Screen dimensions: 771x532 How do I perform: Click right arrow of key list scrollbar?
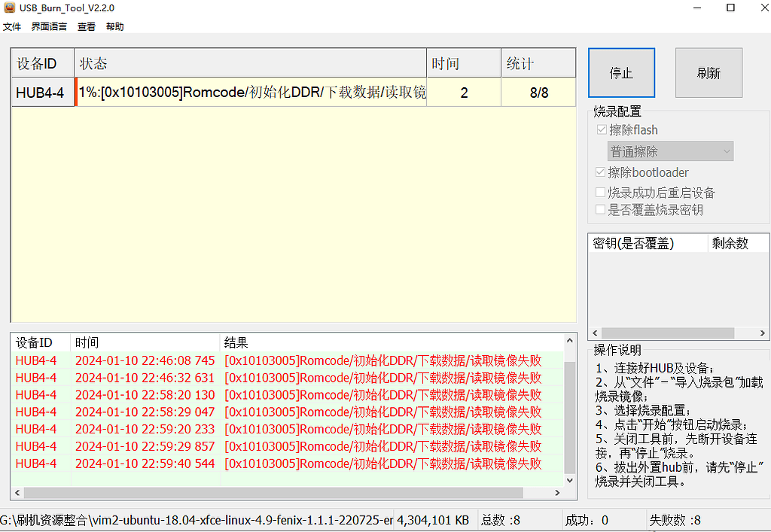coord(763,333)
